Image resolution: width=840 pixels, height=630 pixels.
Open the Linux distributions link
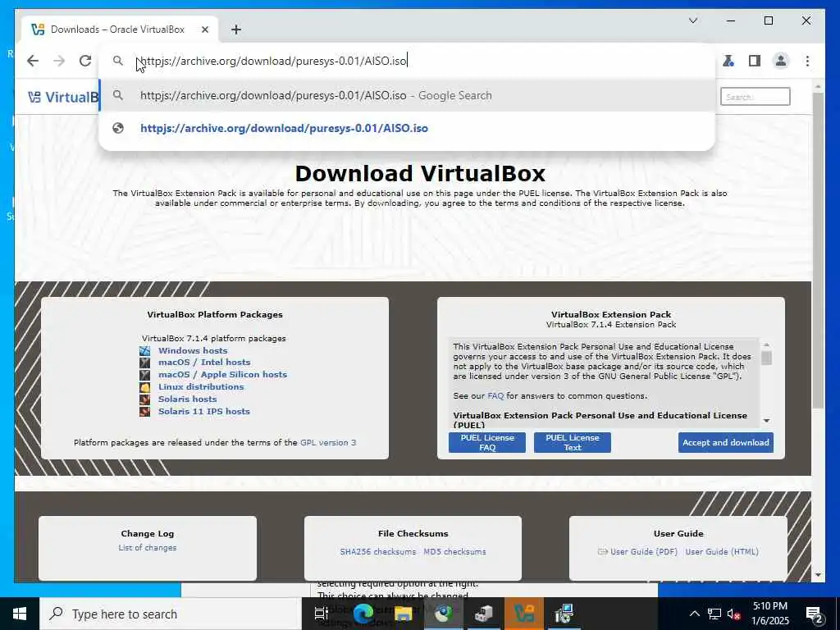(x=201, y=387)
